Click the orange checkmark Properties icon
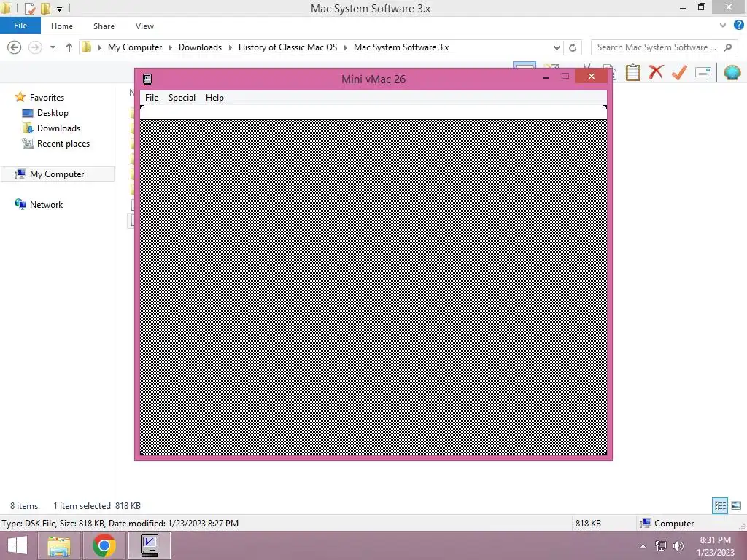Viewport: 747px width, 560px height. tap(679, 72)
